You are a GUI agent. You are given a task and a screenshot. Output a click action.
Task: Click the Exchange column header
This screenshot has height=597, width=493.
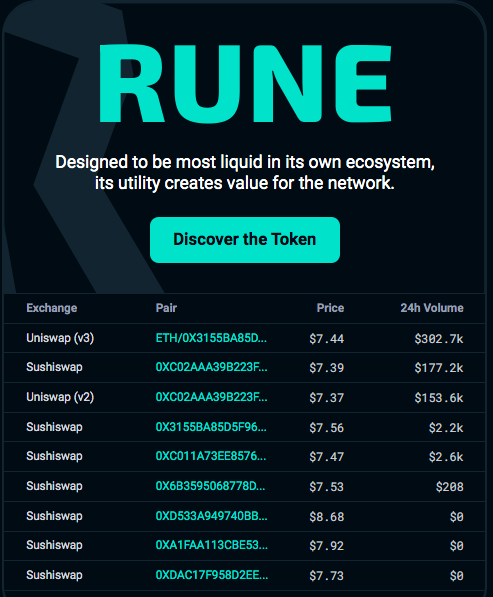click(52, 308)
